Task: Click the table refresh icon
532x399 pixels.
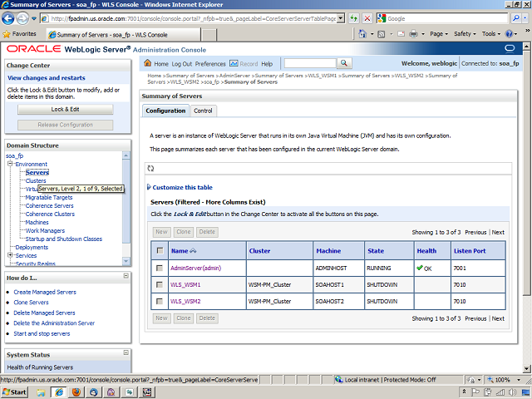Action: point(151,168)
